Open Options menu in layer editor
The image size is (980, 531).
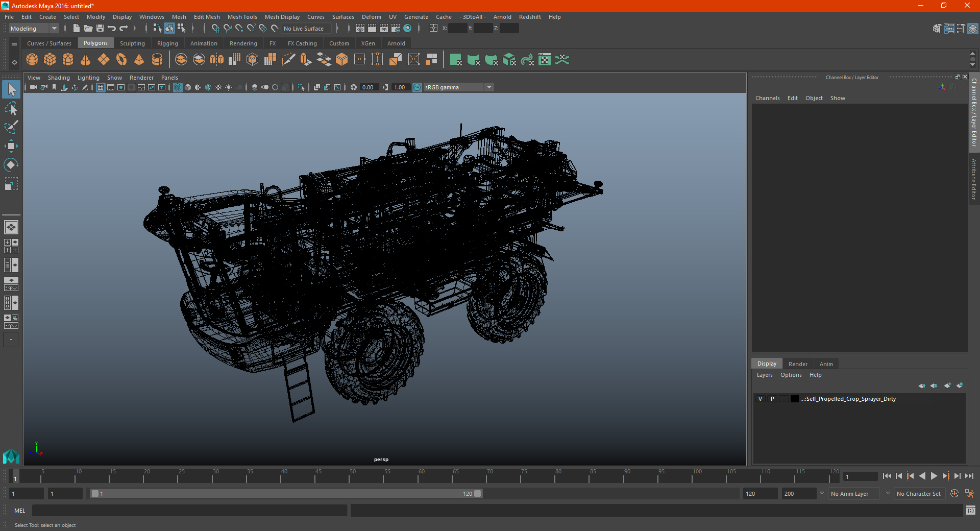791,375
